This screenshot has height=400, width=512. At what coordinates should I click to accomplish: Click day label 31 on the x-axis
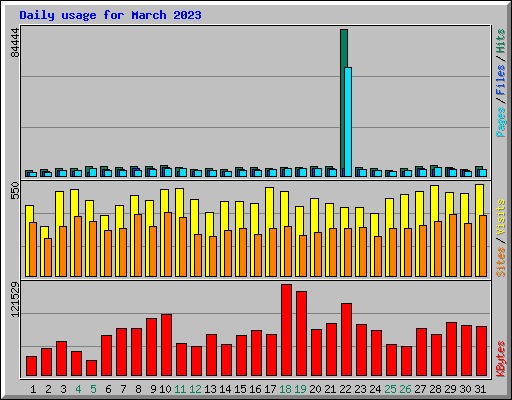480,389
